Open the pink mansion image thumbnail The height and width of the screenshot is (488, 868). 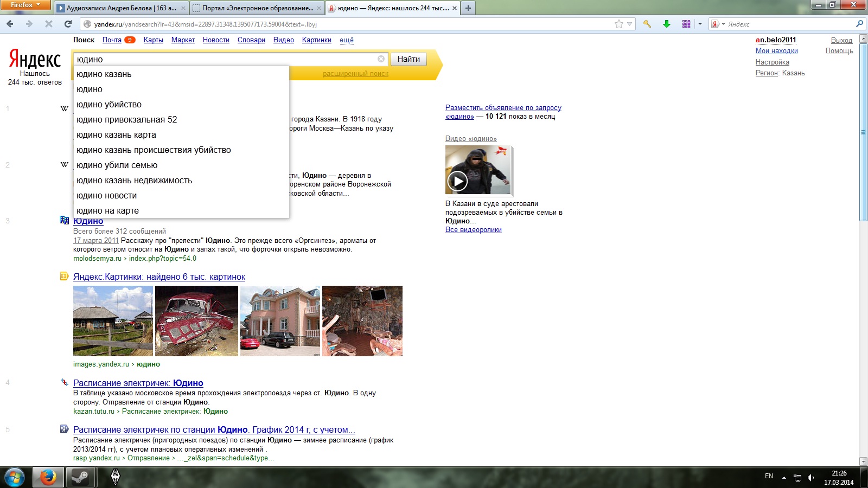coord(280,321)
